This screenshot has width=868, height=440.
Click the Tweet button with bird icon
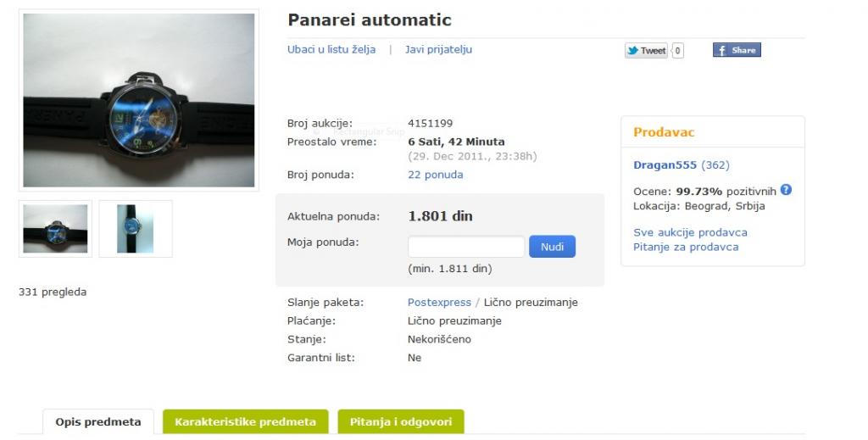coord(646,50)
